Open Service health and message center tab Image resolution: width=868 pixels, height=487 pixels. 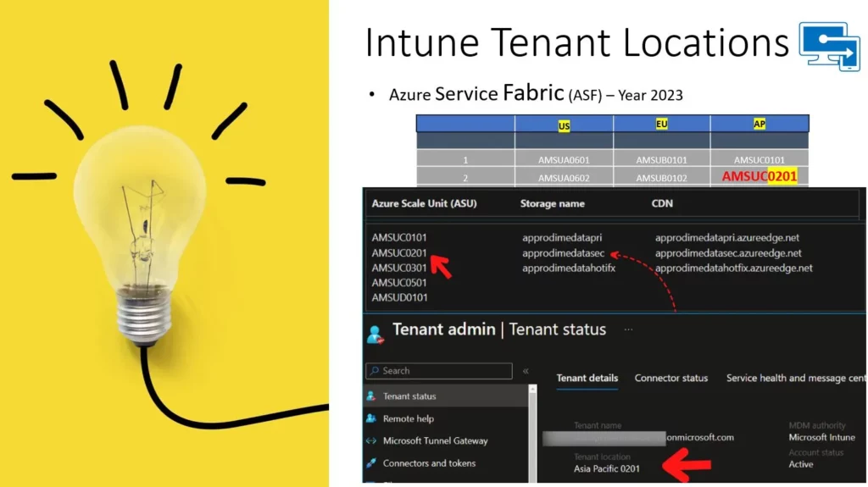[795, 378]
